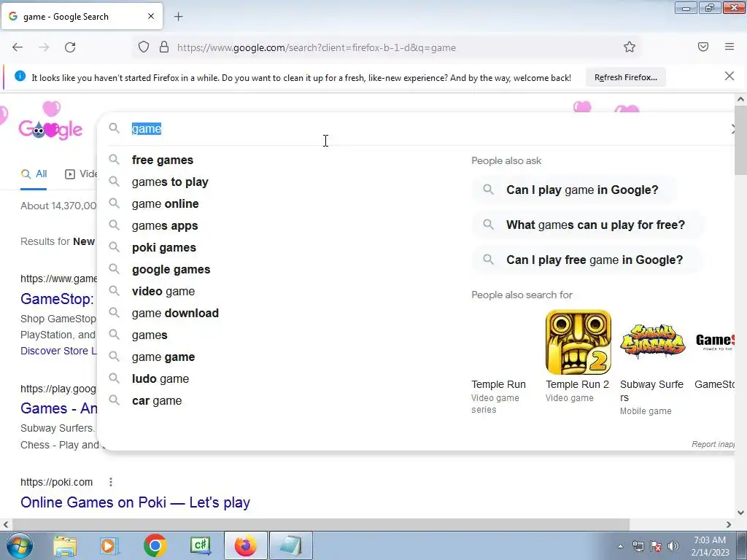Open Windows Media Player from the taskbar
Viewport: 747px width, 560px height.
pyautogui.click(x=109, y=545)
